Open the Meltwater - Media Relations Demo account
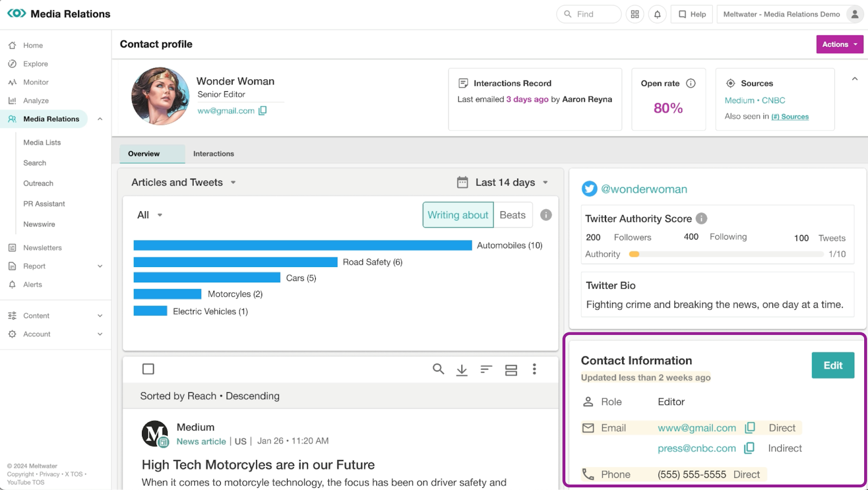Image resolution: width=868 pixels, height=490 pixels. (781, 14)
